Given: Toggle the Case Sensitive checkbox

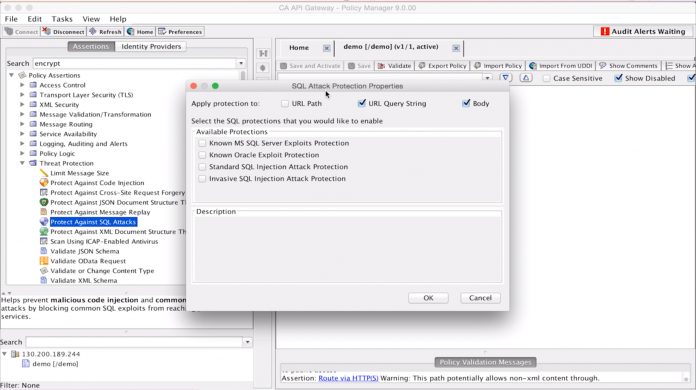Looking at the screenshot, I should (x=546, y=78).
